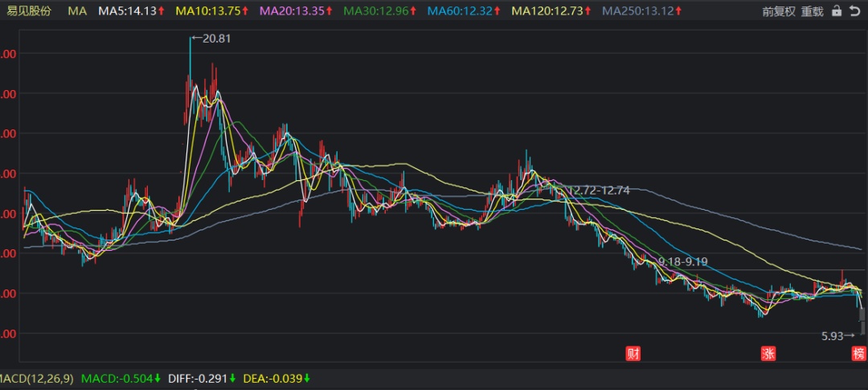Click the MA30:12.96 green legend label
The height and width of the screenshot is (390, 868).
377,11
